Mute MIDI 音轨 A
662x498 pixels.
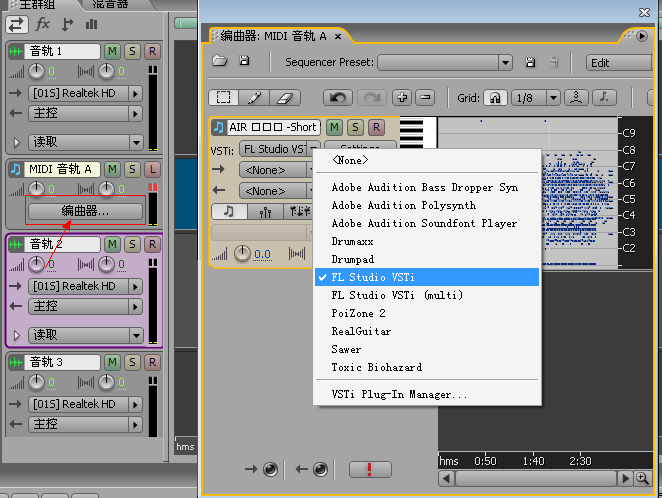[112, 169]
